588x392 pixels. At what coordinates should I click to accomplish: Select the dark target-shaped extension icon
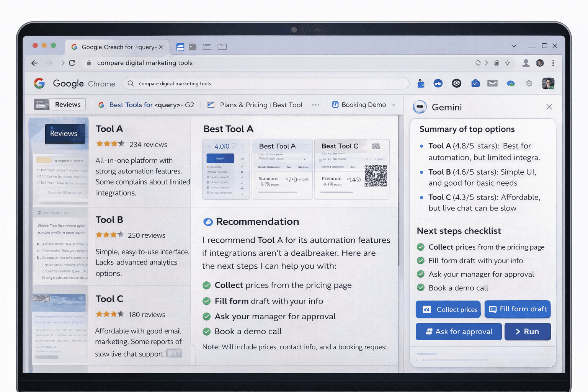456,83
